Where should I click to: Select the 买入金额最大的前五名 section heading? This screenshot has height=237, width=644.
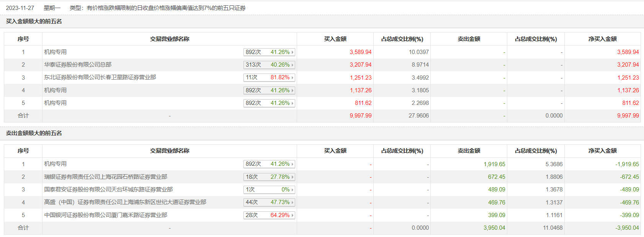34,21
